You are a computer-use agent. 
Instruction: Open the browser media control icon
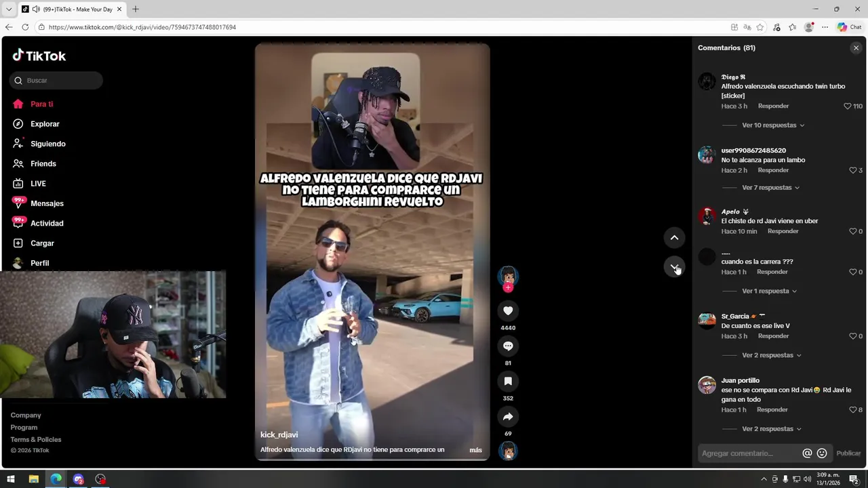[x=776, y=27]
